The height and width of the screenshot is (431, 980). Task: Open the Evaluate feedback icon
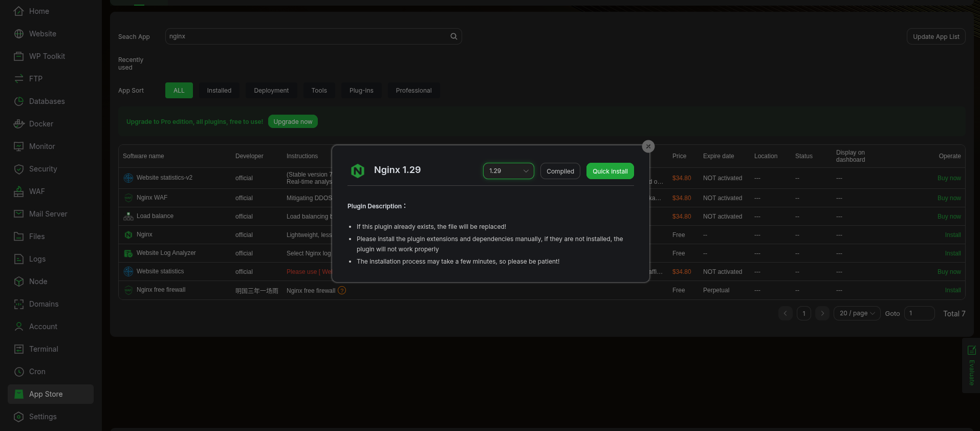(971, 351)
